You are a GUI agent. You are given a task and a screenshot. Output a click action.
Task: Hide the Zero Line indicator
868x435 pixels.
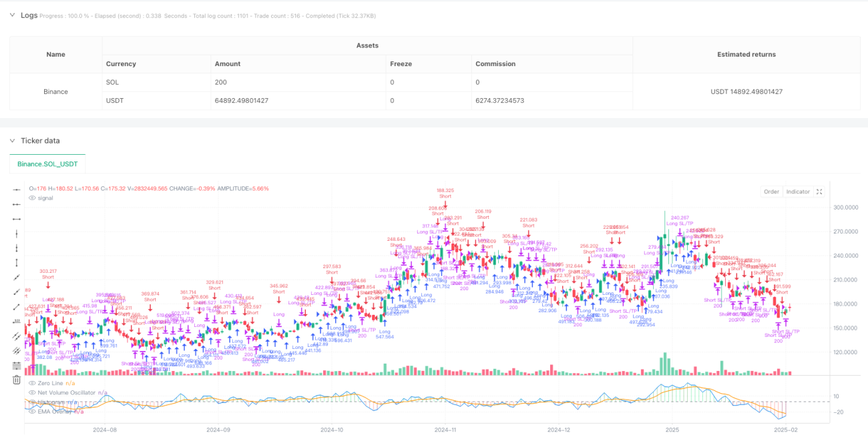click(x=33, y=383)
